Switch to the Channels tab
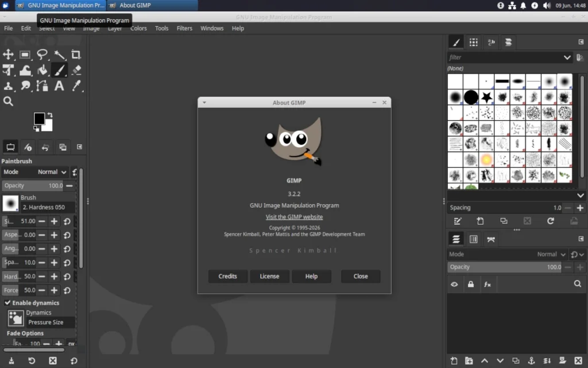The image size is (588, 368). click(x=474, y=239)
